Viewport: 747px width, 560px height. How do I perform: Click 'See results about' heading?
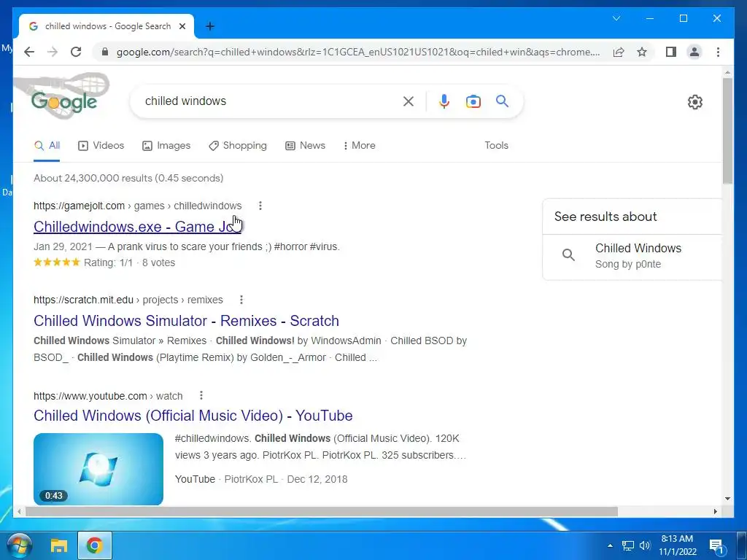pyautogui.click(x=605, y=217)
